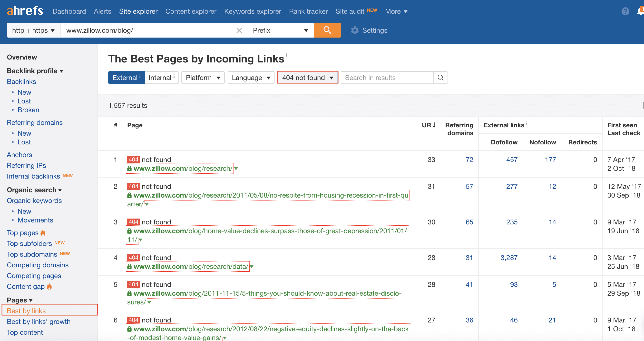Image resolution: width=644 pixels, height=341 pixels.
Task: Select Best by links in the sidebar
Action: [26, 311]
